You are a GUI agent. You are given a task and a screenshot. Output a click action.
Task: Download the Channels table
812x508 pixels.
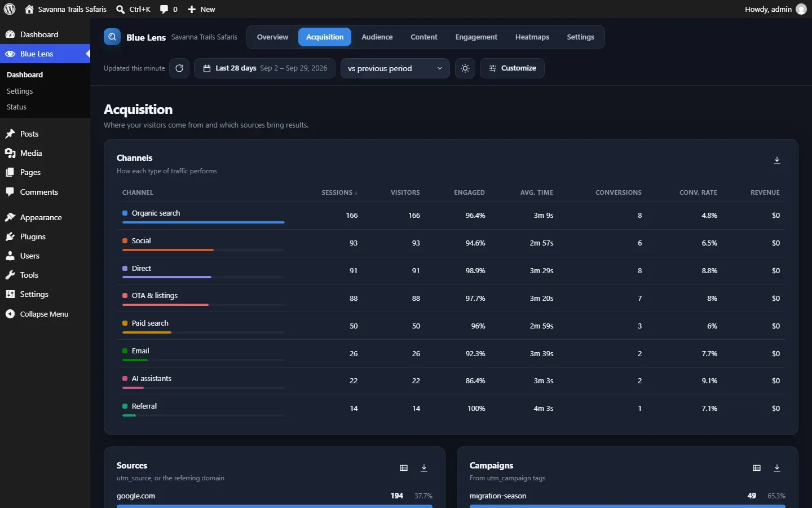pyautogui.click(x=777, y=160)
